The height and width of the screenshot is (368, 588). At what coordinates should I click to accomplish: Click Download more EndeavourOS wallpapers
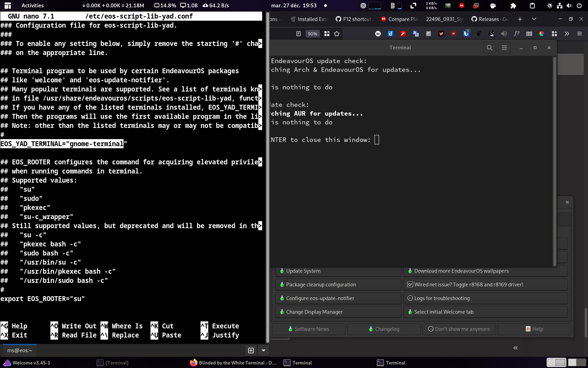(486, 271)
